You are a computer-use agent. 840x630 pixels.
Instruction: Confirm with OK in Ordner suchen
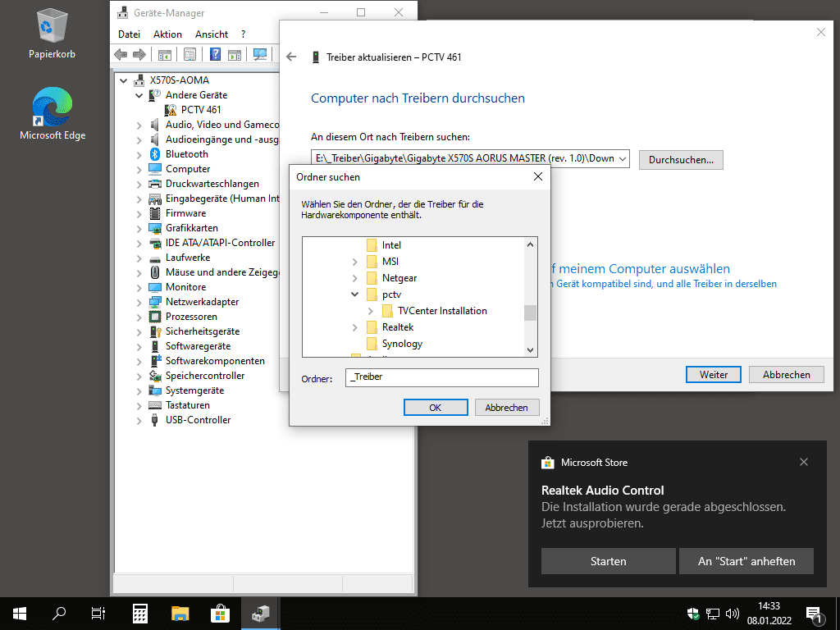[x=436, y=408]
